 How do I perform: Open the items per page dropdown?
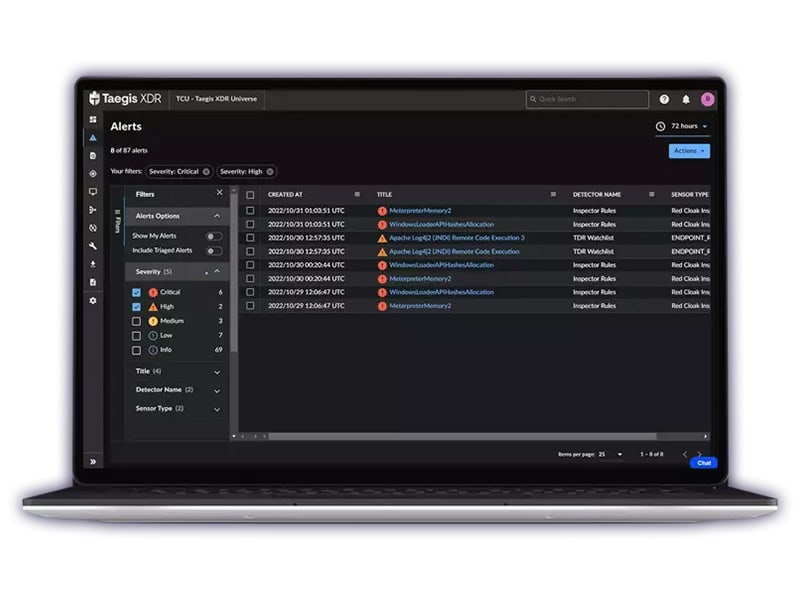pyautogui.click(x=611, y=454)
